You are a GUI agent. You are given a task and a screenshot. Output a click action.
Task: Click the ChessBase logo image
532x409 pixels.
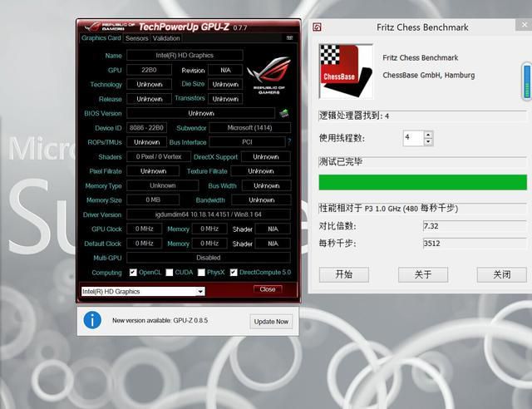[346, 71]
